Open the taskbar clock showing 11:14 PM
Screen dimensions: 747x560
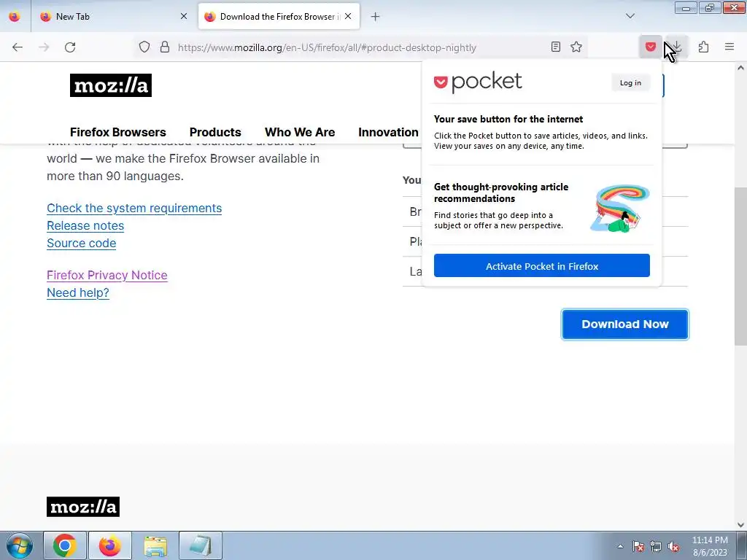tap(710, 546)
